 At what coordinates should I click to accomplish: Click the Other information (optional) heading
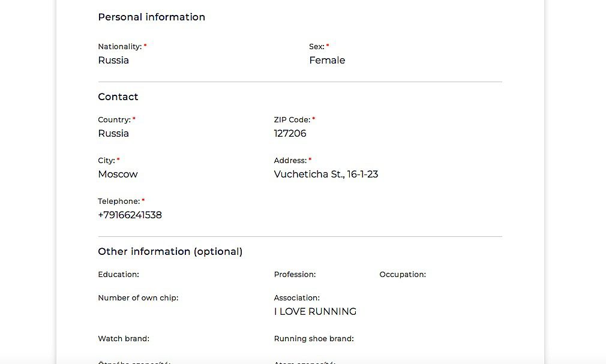point(170,251)
